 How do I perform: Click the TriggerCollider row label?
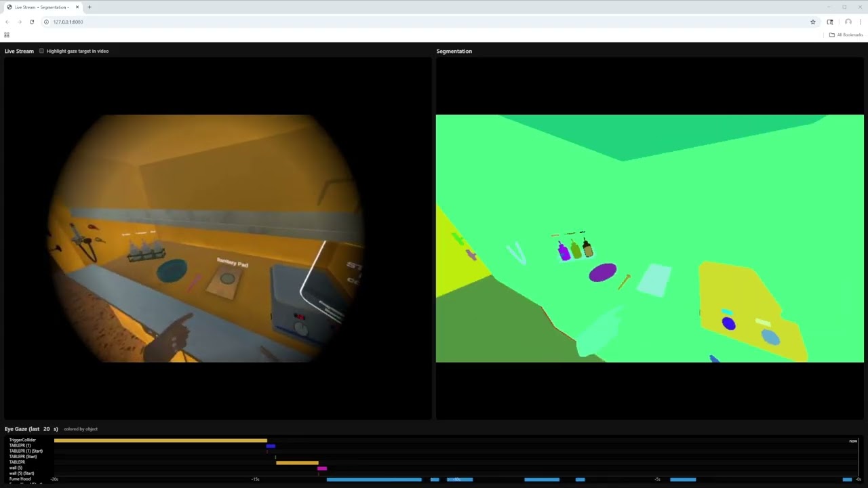(22, 440)
